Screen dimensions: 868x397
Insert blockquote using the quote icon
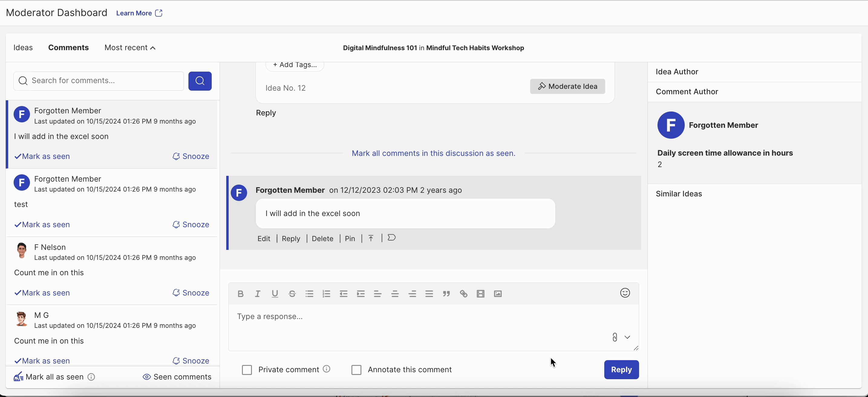click(446, 294)
